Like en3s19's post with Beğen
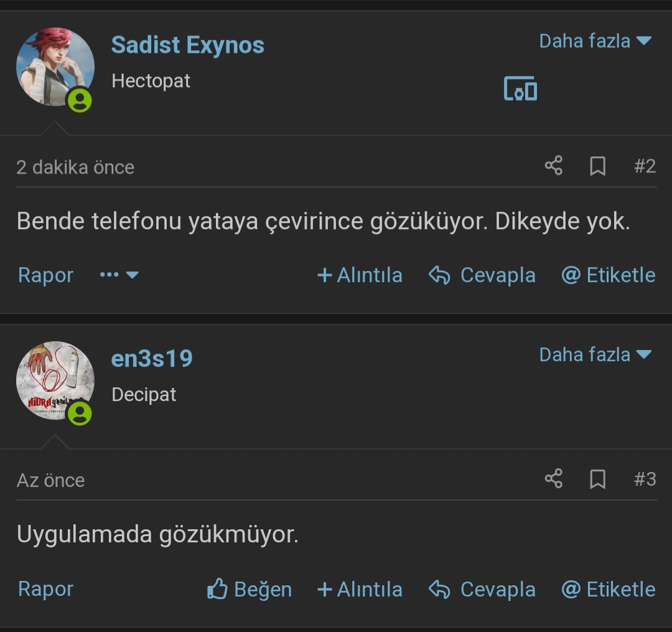This screenshot has width=672, height=632. point(249,589)
